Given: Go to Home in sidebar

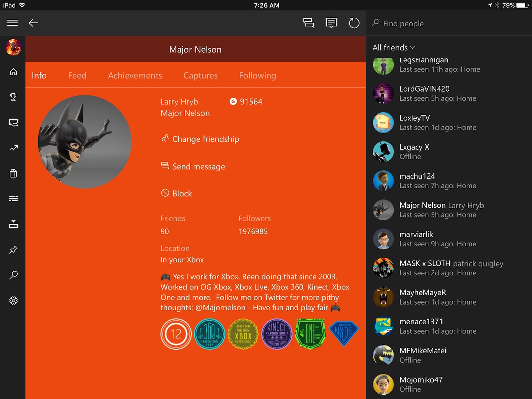Looking at the screenshot, I should point(13,72).
